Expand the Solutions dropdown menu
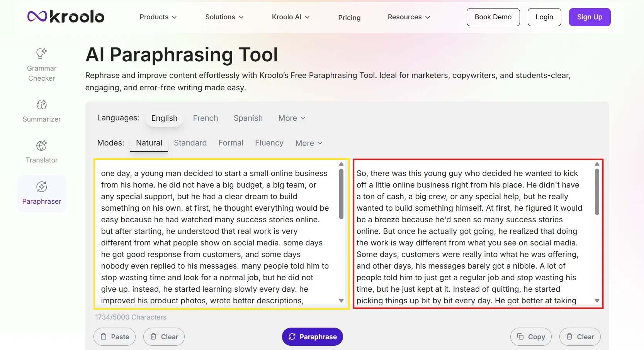 [x=224, y=17]
